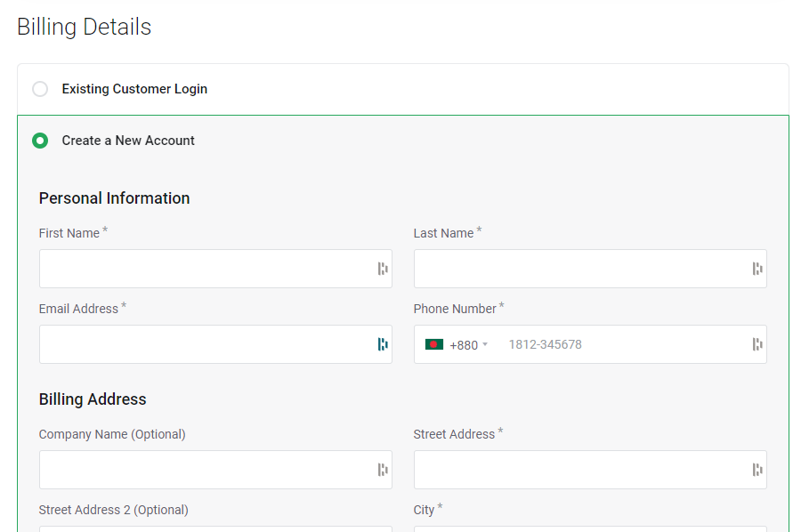Click autofill icon in Last Name field
The height and width of the screenshot is (532, 801).
(757, 269)
